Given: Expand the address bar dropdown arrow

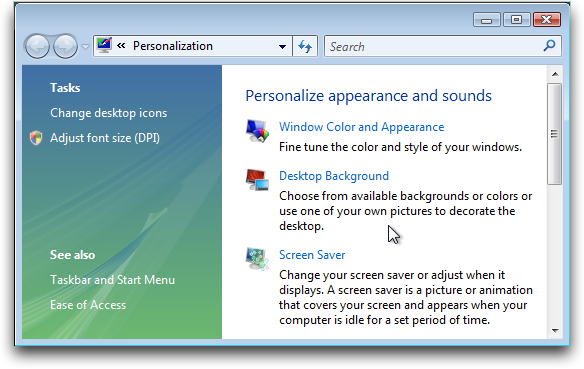Looking at the screenshot, I should coord(282,47).
